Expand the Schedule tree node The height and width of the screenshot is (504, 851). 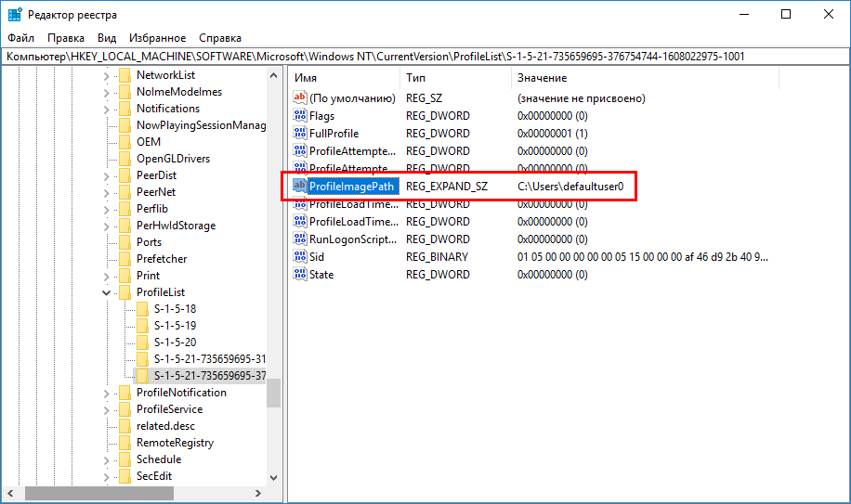click(106, 459)
